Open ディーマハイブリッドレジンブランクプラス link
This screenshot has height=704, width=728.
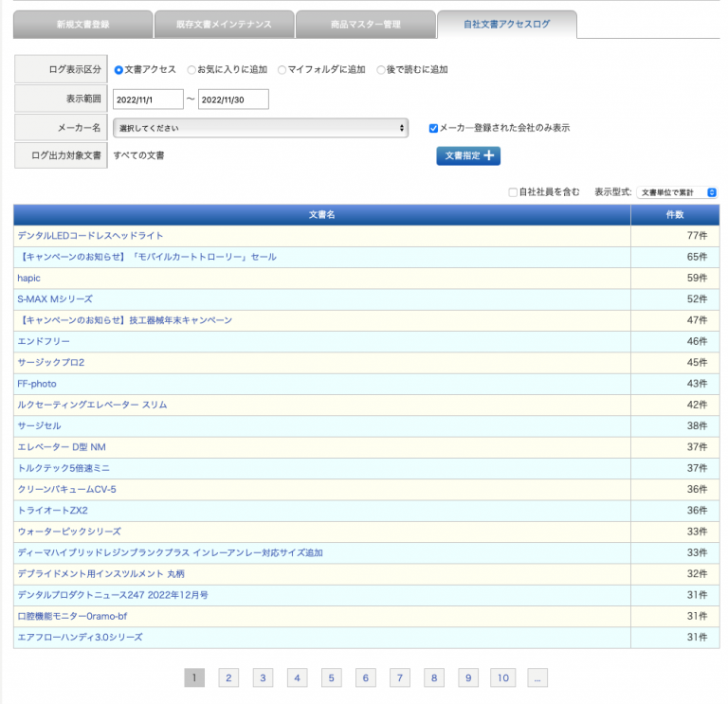click(170, 552)
